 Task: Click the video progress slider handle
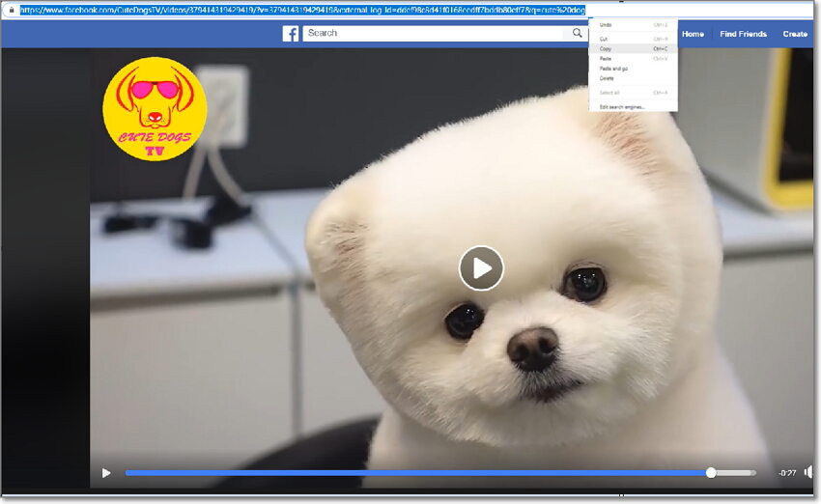pyautogui.click(x=711, y=472)
